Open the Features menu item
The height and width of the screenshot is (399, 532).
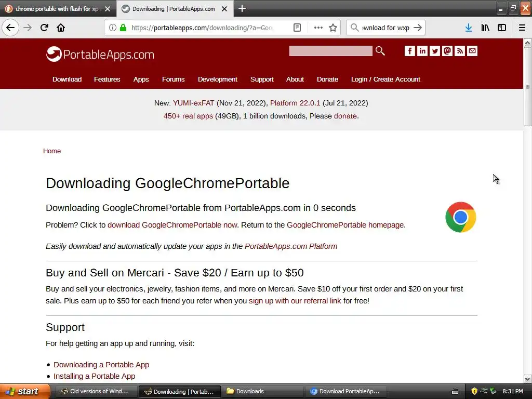(x=107, y=79)
